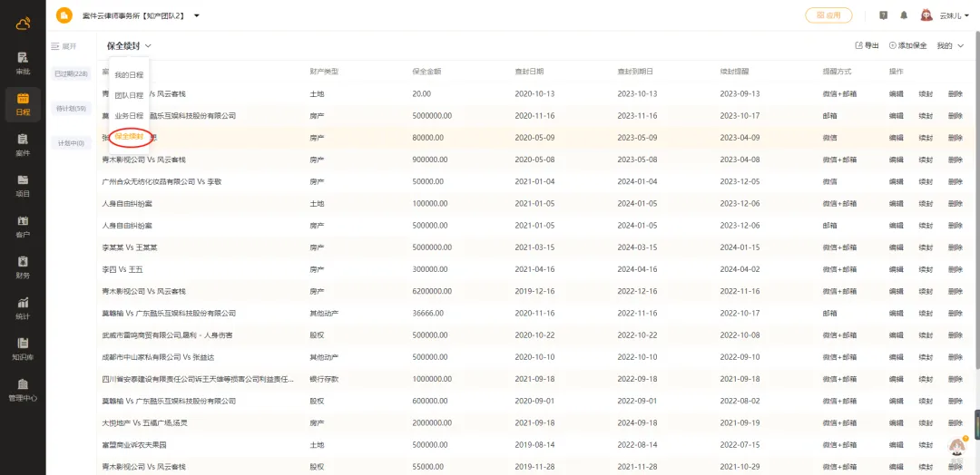Viewport: 980px width, 475px height.
Task: Open 审批 (Approval) in the sidebar
Action: point(23,63)
